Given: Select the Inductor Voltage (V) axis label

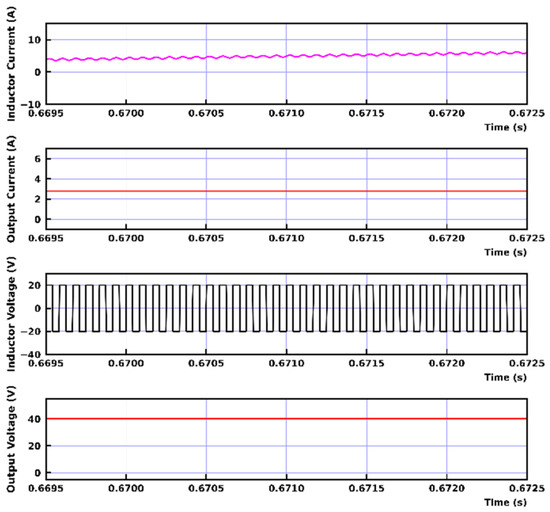Looking at the screenshot, I should 11,314.
